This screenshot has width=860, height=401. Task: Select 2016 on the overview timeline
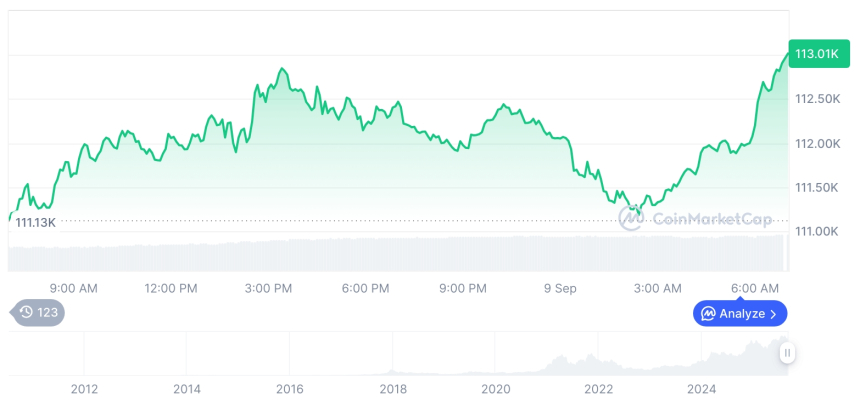[290, 389]
